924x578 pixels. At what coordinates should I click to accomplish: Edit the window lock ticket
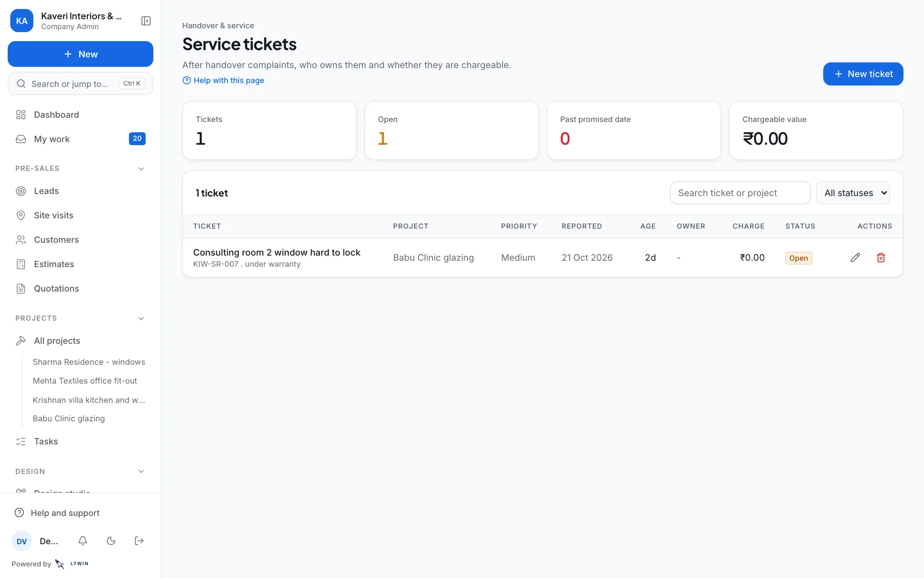[x=855, y=258]
